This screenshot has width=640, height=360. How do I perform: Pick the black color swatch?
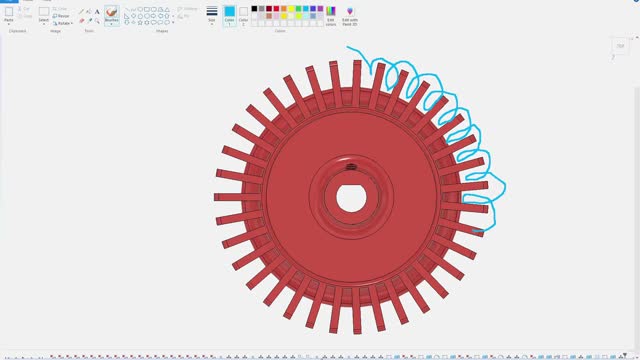coord(254,9)
